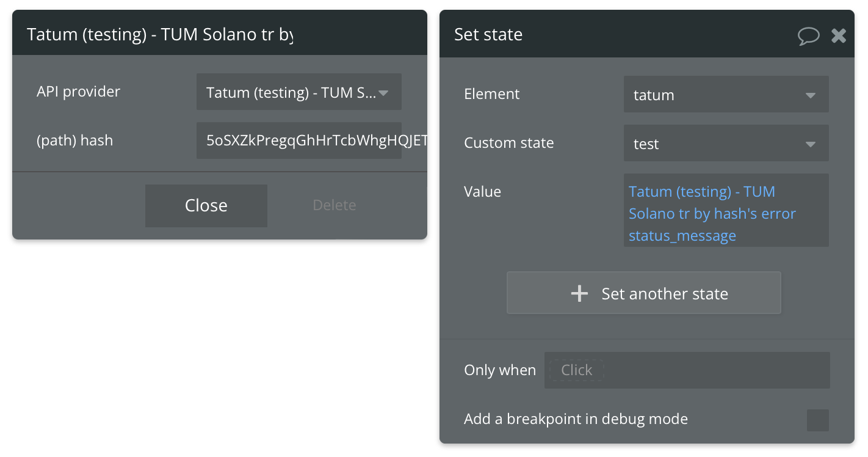Viewport: 868px width, 457px height.
Task: Close the Set state panel with the X
Action: [x=839, y=35]
